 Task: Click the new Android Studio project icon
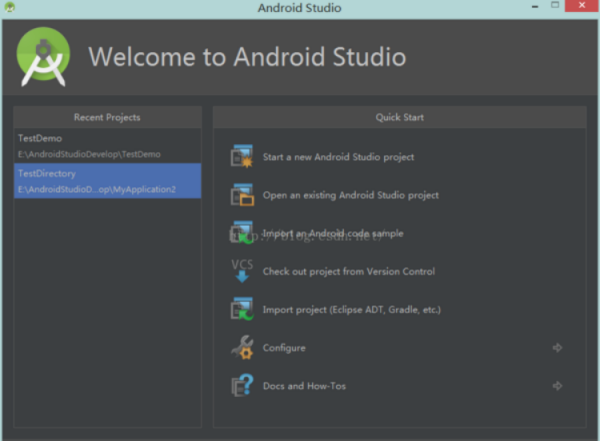click(242, 157)
